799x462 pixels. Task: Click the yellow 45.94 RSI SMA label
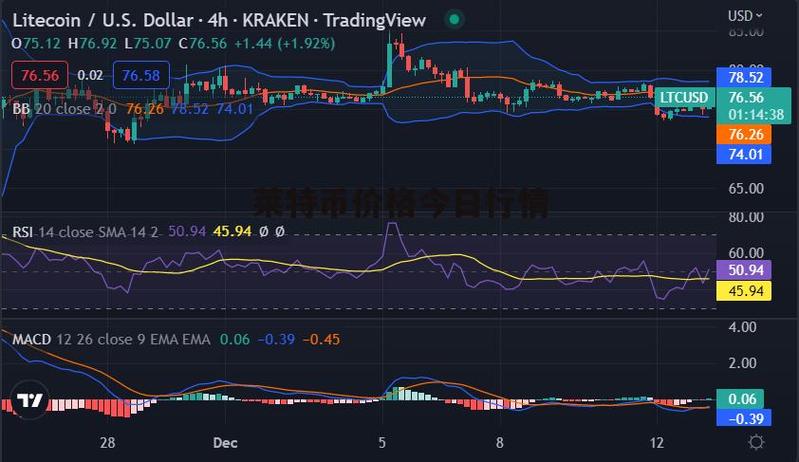tap(746, 291)
